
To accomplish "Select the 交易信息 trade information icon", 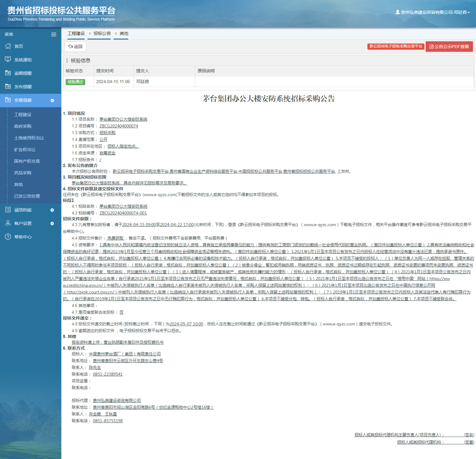I will [8, 100].
